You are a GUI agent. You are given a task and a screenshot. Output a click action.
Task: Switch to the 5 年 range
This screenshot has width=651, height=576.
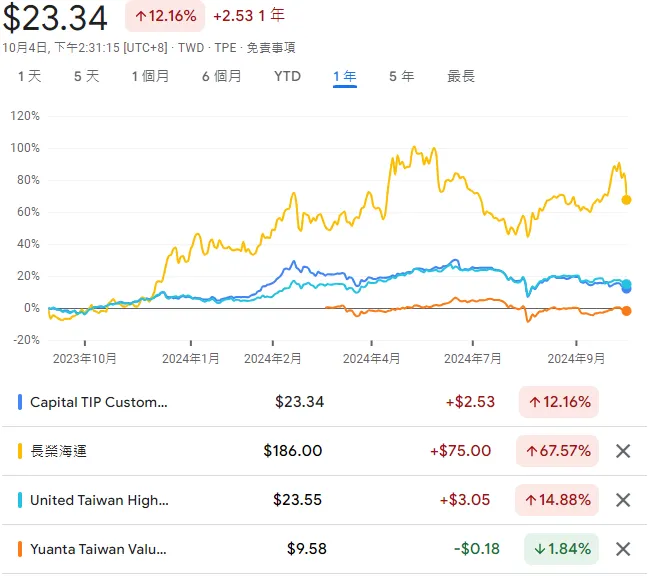coord(401,76)
